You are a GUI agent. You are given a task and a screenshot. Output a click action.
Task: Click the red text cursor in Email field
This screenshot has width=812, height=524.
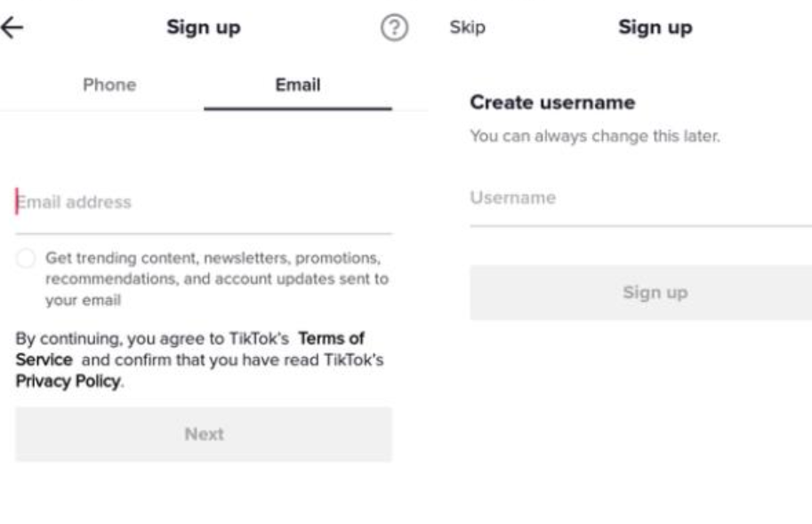(x=16, y=202)
